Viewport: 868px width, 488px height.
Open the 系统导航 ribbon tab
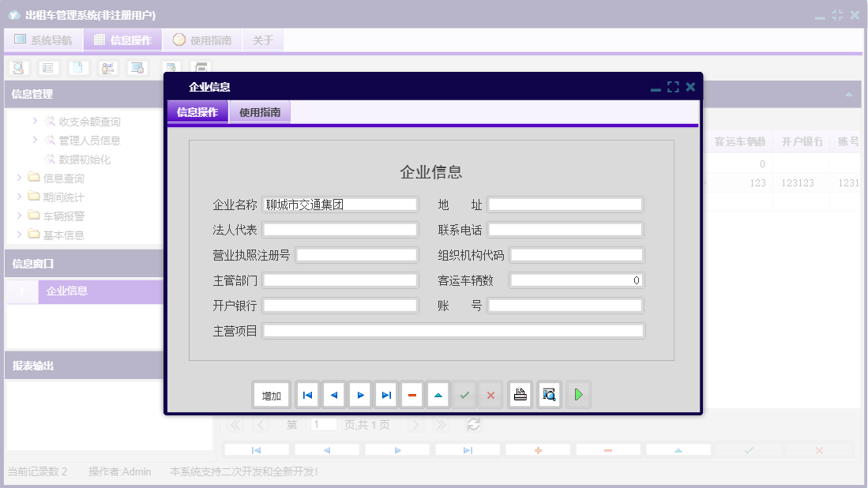pos(43,39)
